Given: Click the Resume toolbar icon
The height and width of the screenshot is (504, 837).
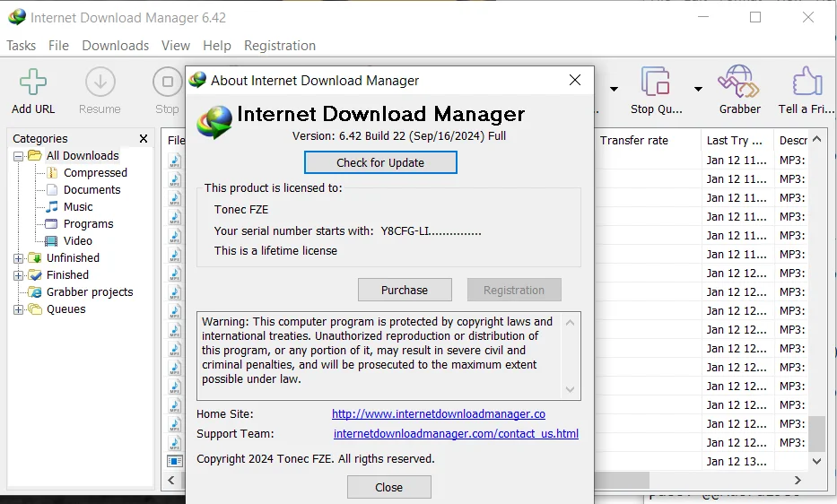Looking at the screenshot, I should click(x=100, y=83).
